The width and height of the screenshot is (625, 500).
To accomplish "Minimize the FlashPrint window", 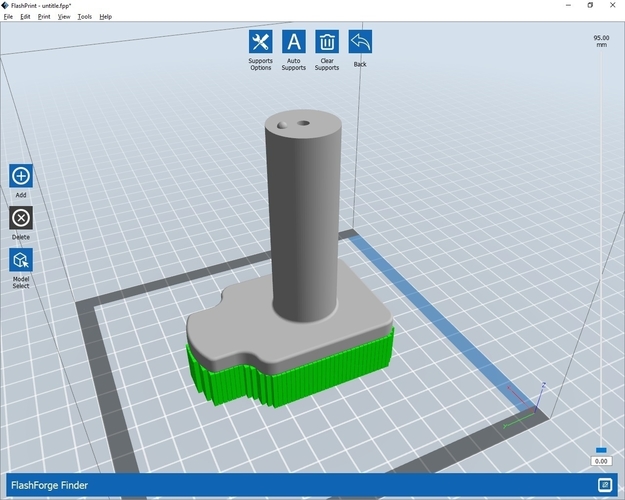I will point(568,5).
